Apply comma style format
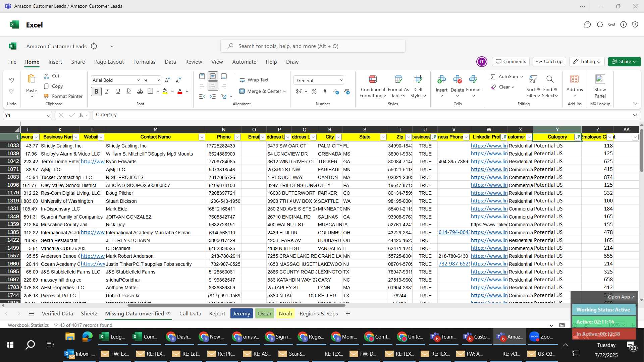The height and width of the screenshot is (362, 644). click(325, 91)
